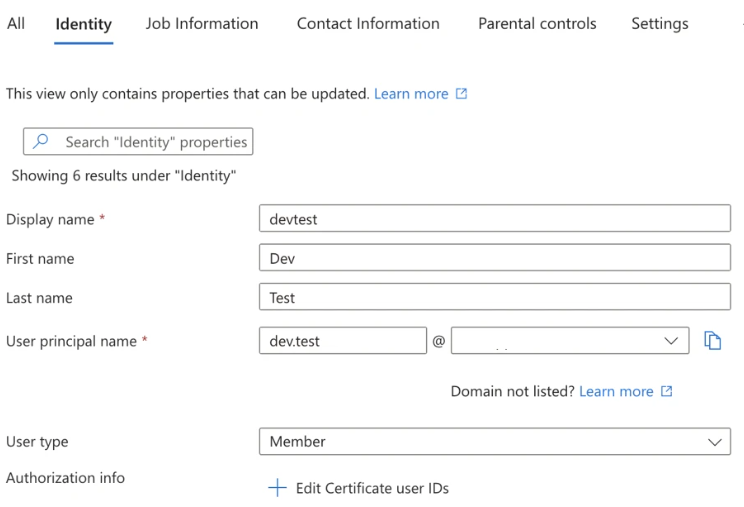744x507 pixels.
Task: Expand the User type dropdown chevron
Action: coord(715,442)
